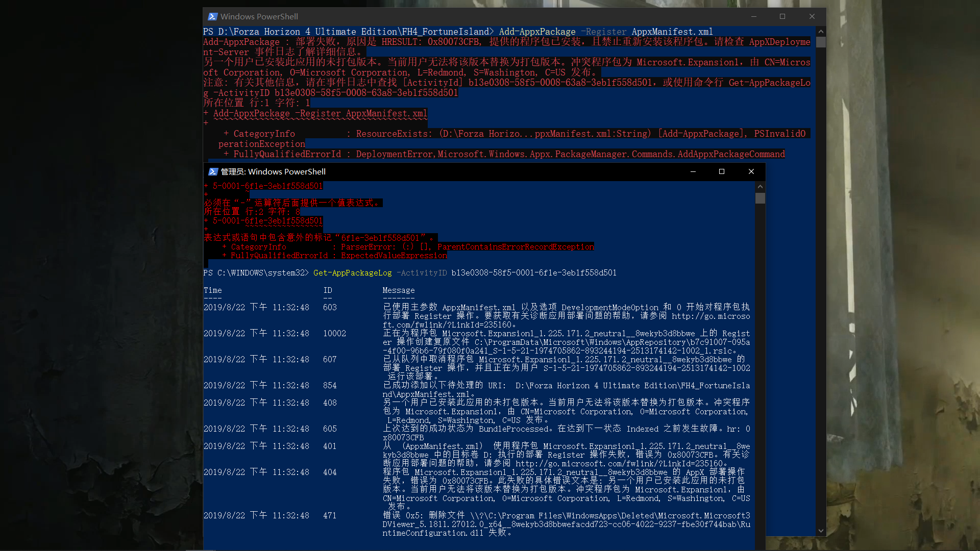
Task: Click the PowerShell icon in the background window title bar
Action: pyautogui.click(x=213, y=17)
